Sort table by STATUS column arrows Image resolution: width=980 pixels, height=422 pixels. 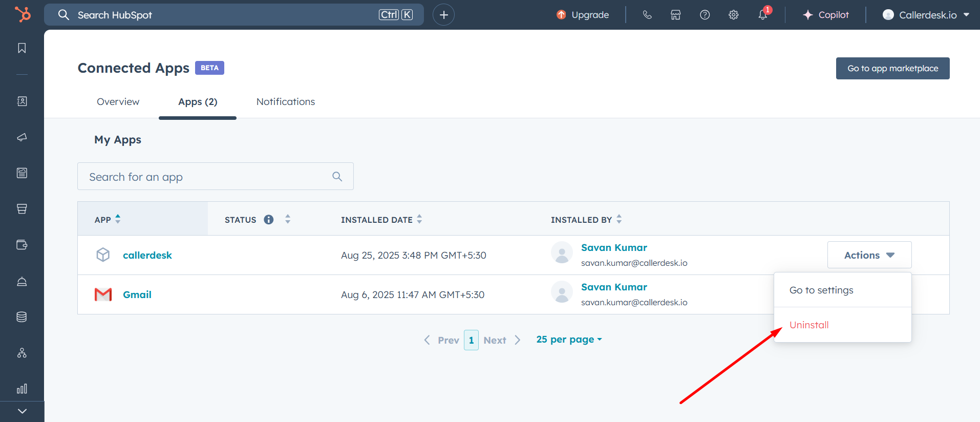288,219
